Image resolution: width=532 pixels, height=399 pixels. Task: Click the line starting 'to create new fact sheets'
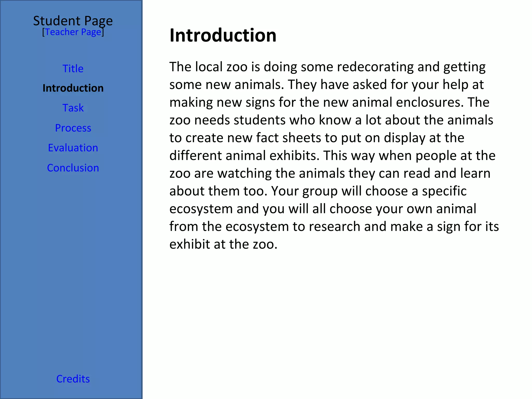tap(317, 138)
